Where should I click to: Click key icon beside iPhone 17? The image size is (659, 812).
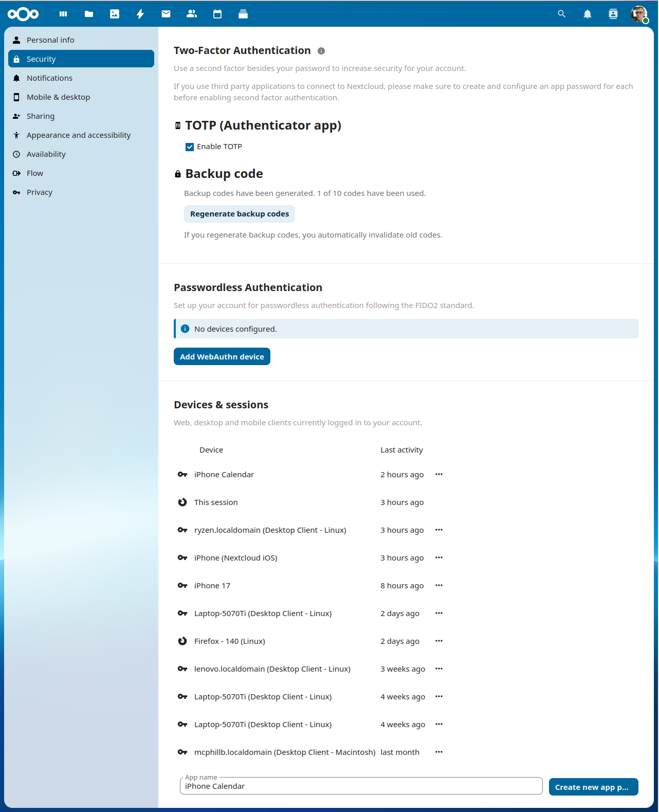coord(182,585)
